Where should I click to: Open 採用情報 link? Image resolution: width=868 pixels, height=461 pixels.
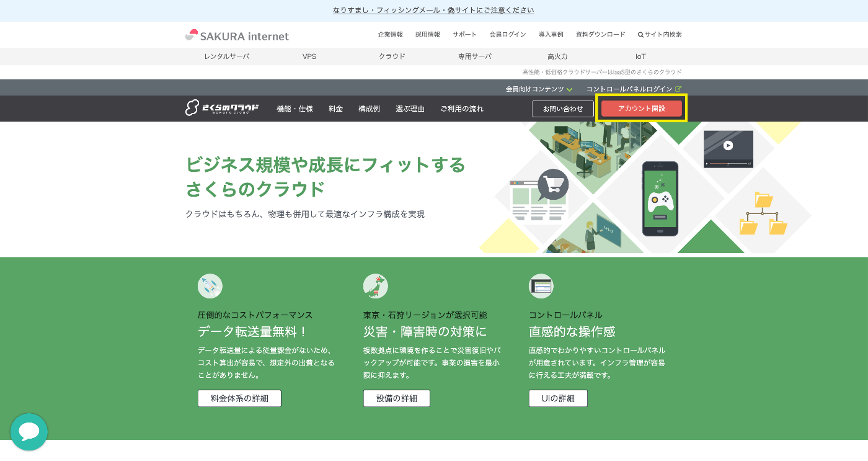(428, 35)
